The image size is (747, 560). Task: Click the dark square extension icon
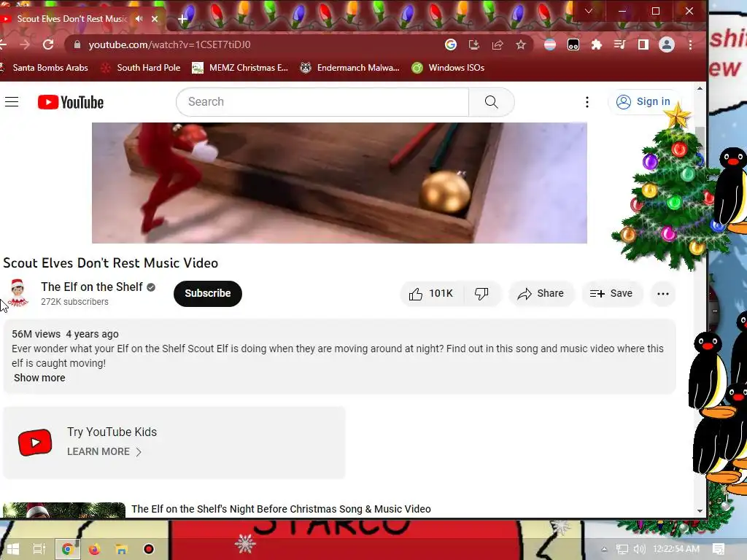pyautogui.click(x=573, y=44)
